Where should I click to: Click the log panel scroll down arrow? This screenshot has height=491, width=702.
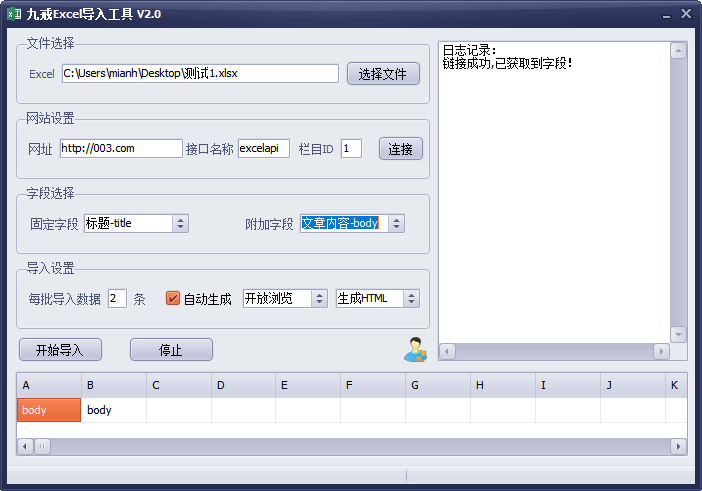[678, 334]
